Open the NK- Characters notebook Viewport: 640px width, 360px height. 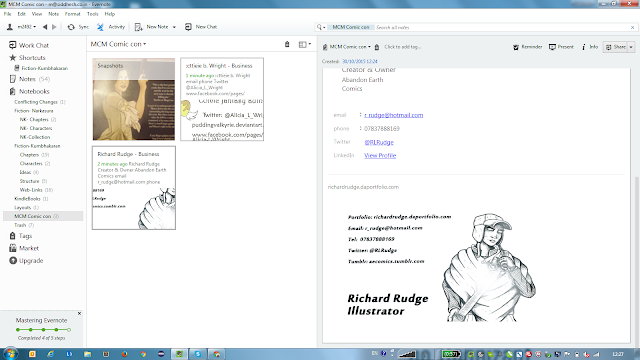pos(36,128)
